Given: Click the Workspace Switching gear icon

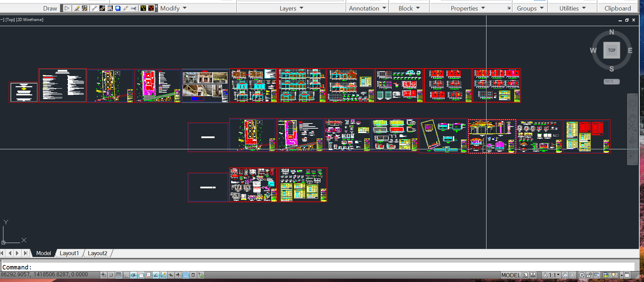Looking at the screenshot, I should point(582,275).
